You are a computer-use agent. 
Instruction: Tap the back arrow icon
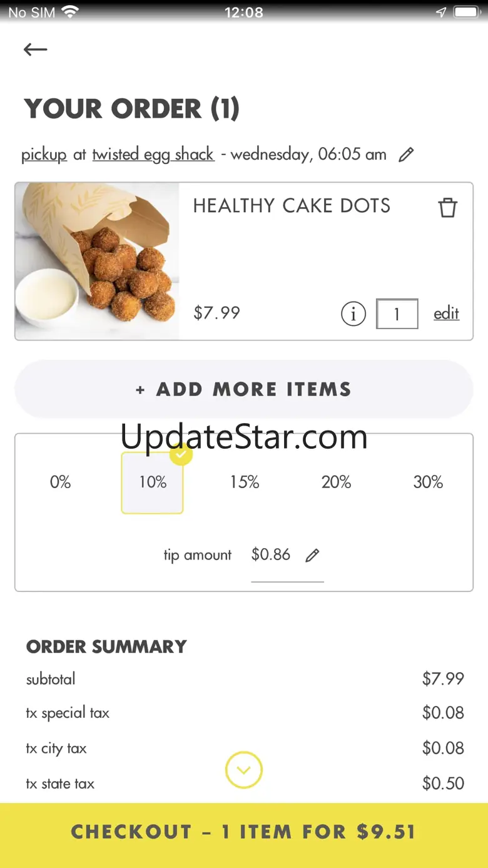35,49
